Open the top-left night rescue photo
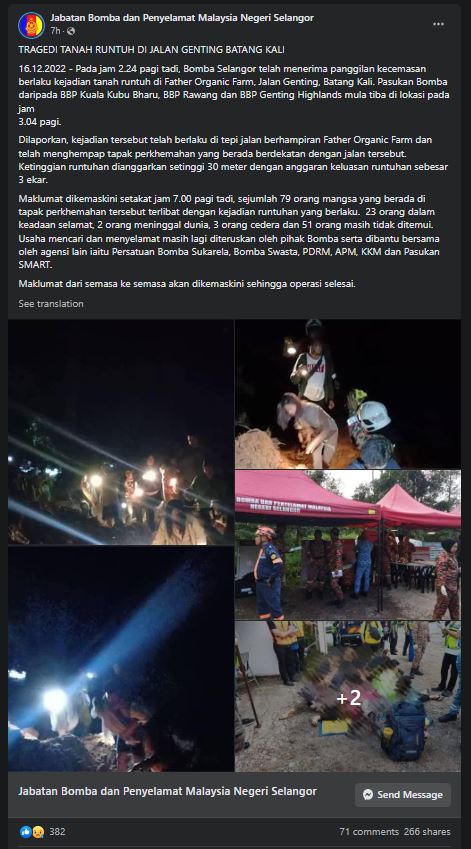 [121, 432]
